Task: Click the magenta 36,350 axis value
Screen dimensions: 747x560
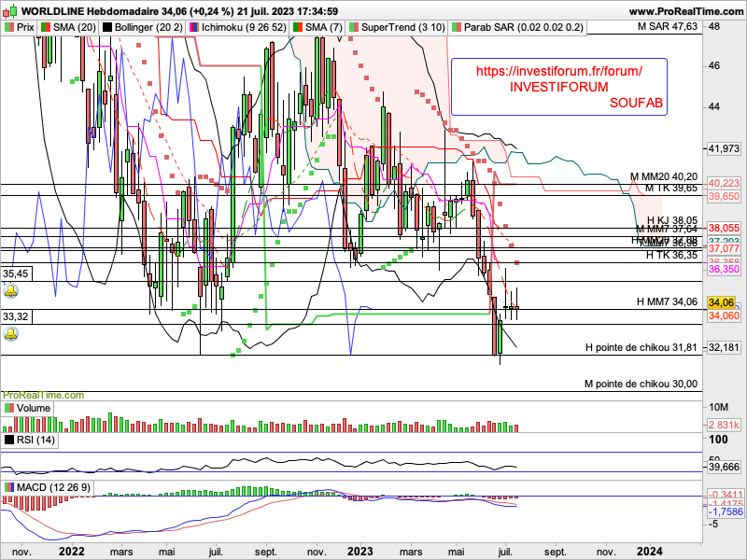Action: pos(724,270)
